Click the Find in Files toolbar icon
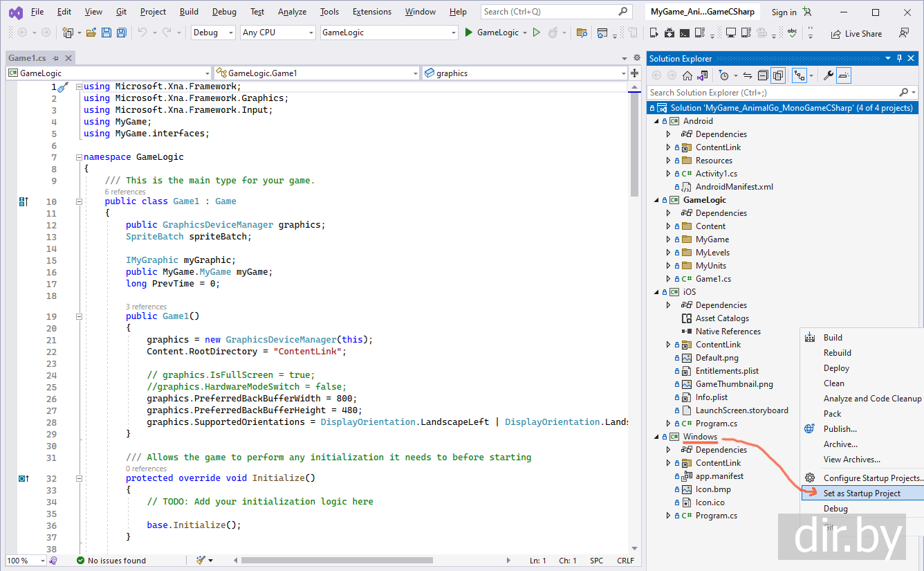This screenshot has height=571, width=924. pos(582,33)
